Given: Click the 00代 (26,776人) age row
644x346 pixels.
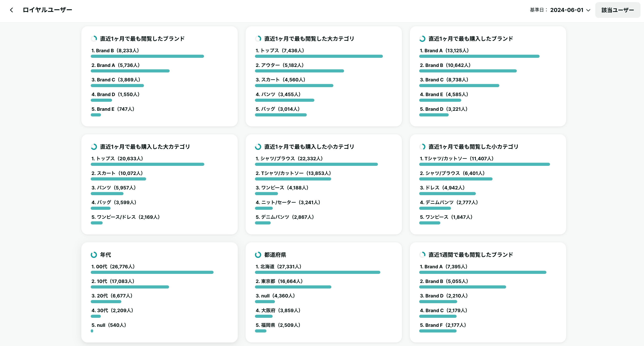Looking at the screenshot, I should tap(113, 266).
